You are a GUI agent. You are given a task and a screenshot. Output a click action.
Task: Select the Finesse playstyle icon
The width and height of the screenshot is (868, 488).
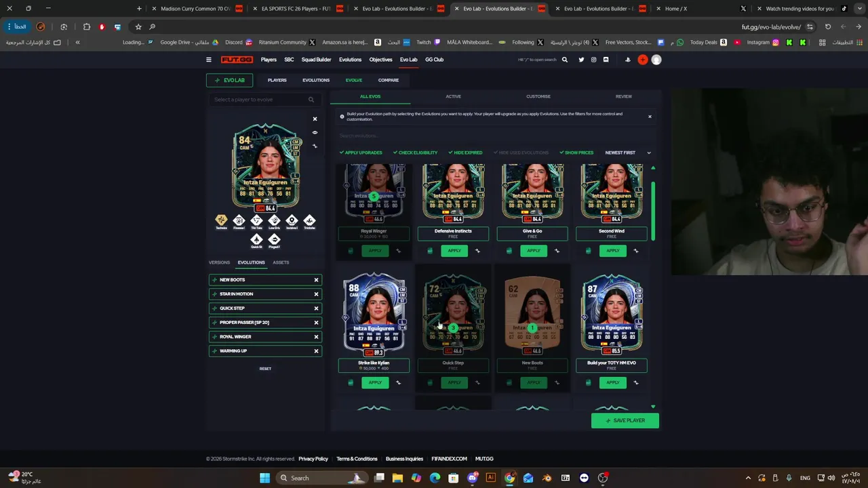[239, 220]
